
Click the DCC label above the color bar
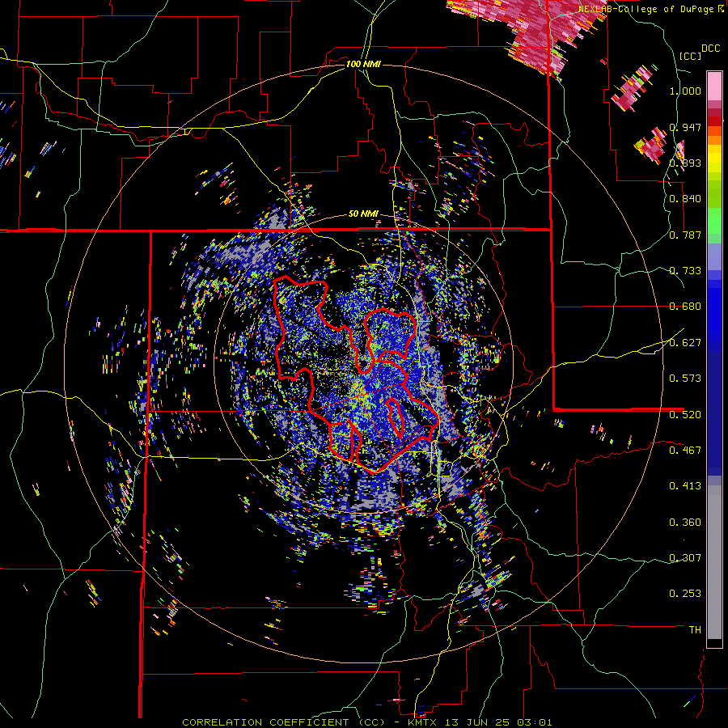(710, 49)
